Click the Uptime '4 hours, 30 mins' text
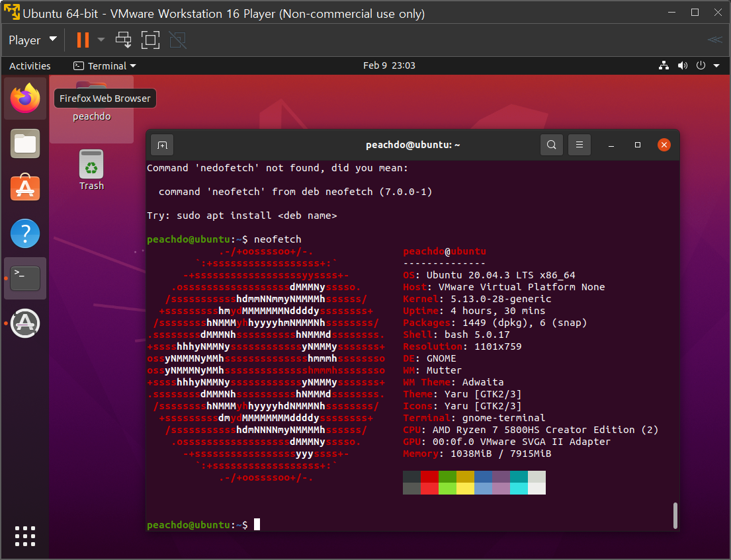This screenshot has width=731, height=560. point(498,311)
